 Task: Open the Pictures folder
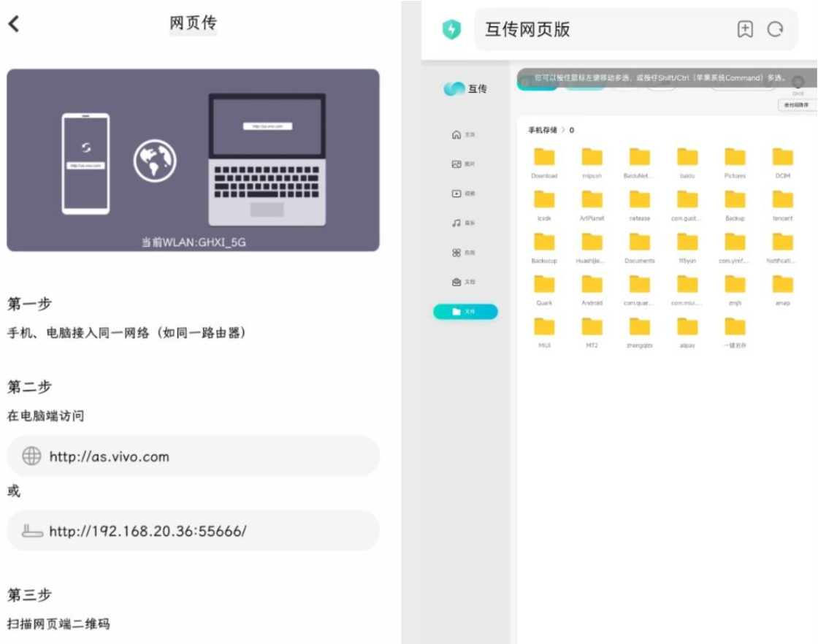(735, 163)
